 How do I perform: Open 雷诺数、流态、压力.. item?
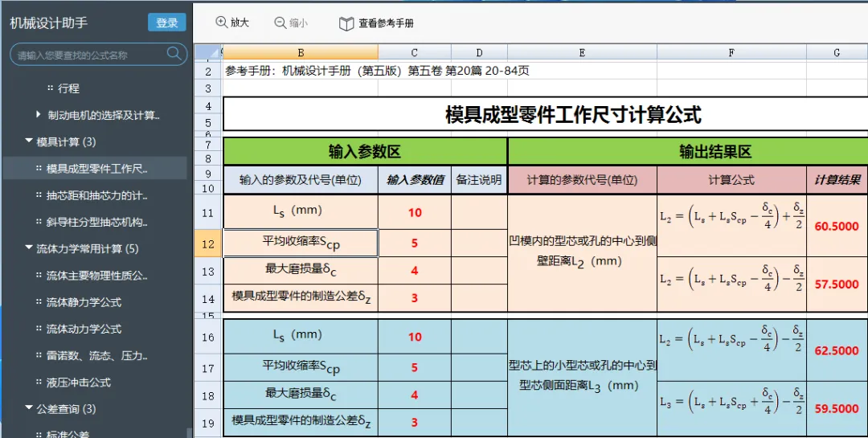pos(97,355)
